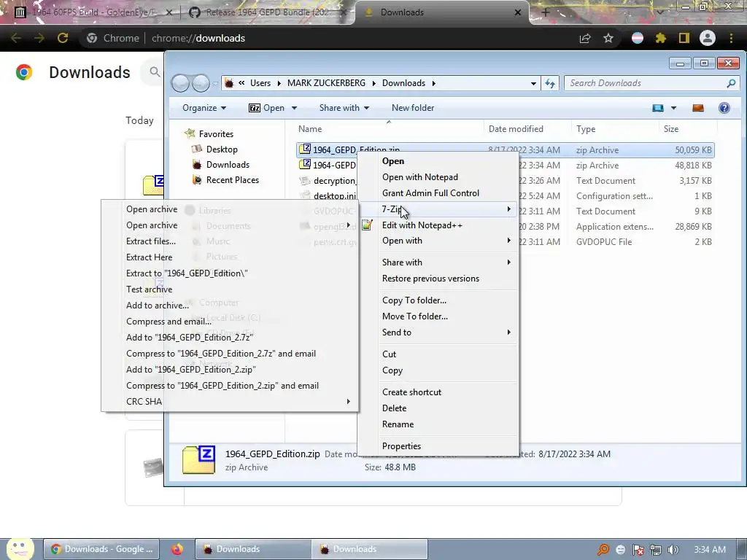The width and height of the screenshot is (747, 560).
Task: Open Chrome three-dot menu
Action: pyautogui.click(x=731, y=38)
